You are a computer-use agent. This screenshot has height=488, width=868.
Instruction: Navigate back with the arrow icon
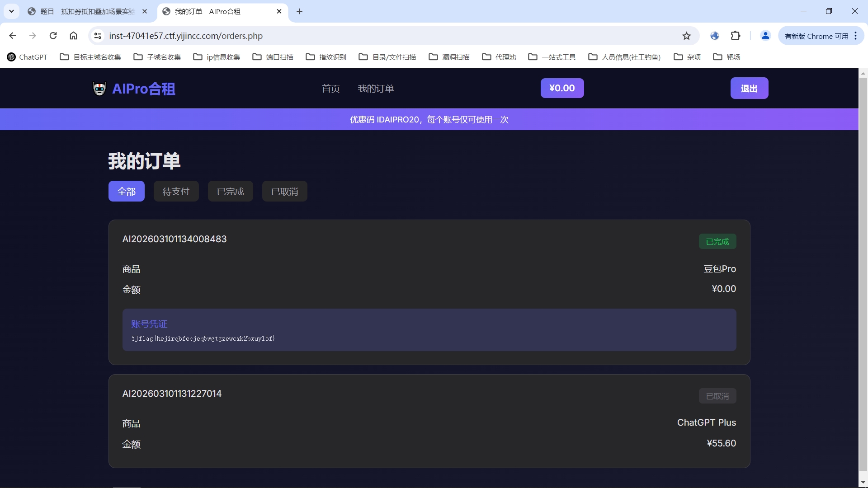tap(13, 36)
